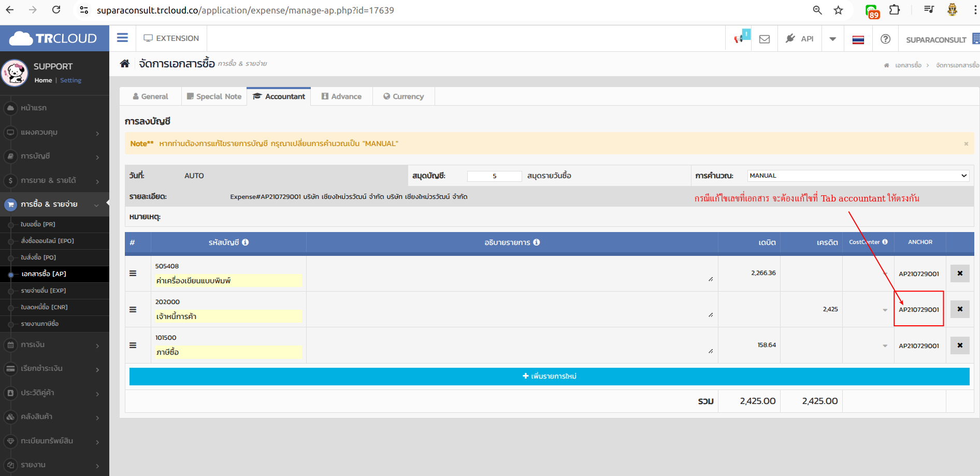Click the TRCLOUD logo
This screenshot has height=476, width=980.
pyautogui.click(x=53, y=38)
